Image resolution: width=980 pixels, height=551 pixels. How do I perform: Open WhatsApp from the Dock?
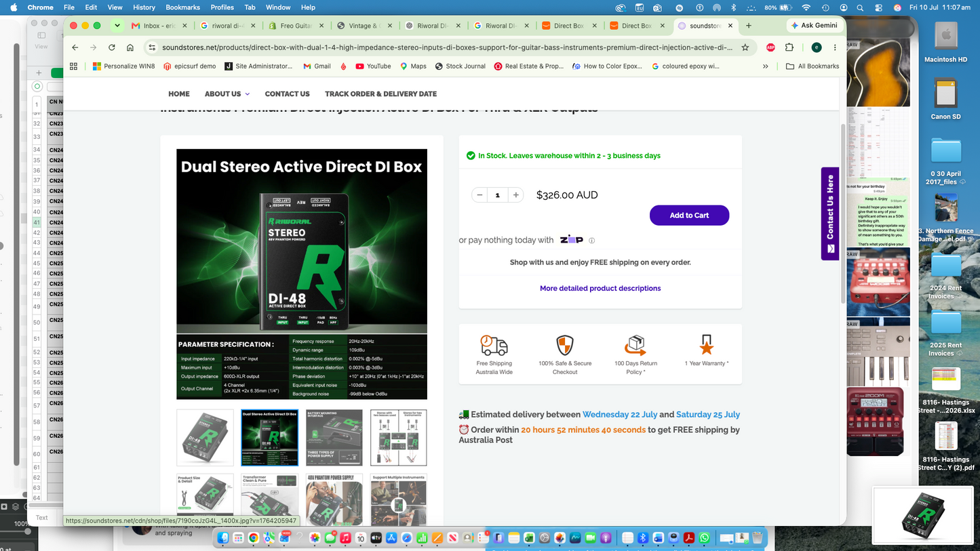(705, 537)
